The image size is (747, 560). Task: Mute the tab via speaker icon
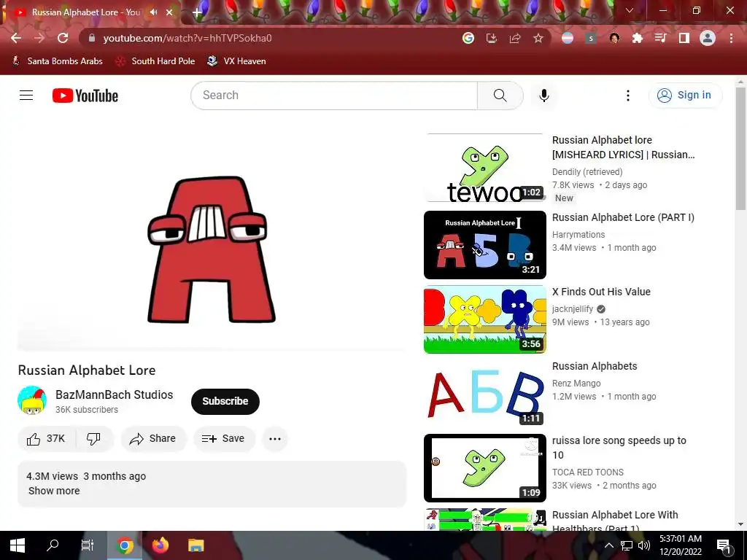(x=153, y=12)
